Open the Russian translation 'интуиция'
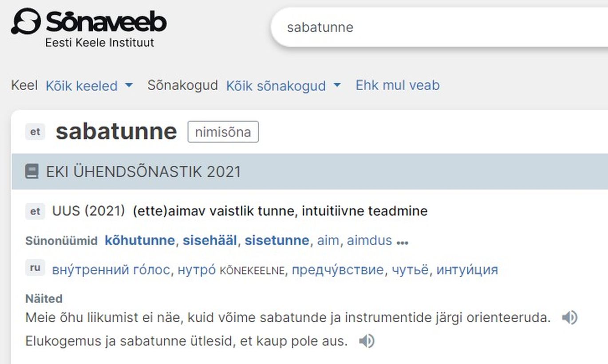608x364 pixels. [x=467, y=269]
